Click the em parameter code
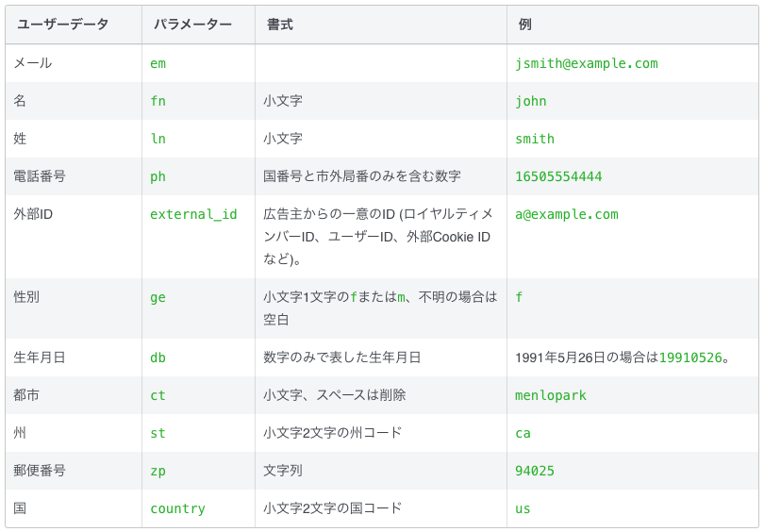Viewport: 764px width, 532px height. tap(158, 63)
